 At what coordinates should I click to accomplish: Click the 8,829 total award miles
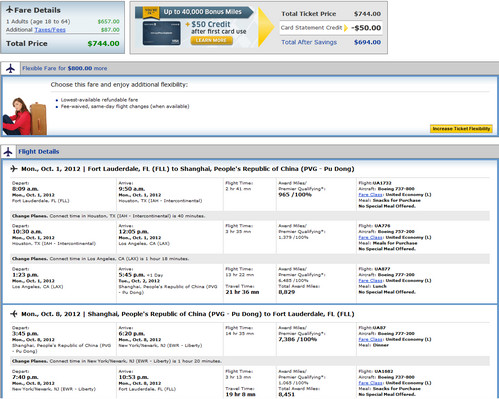287,292
